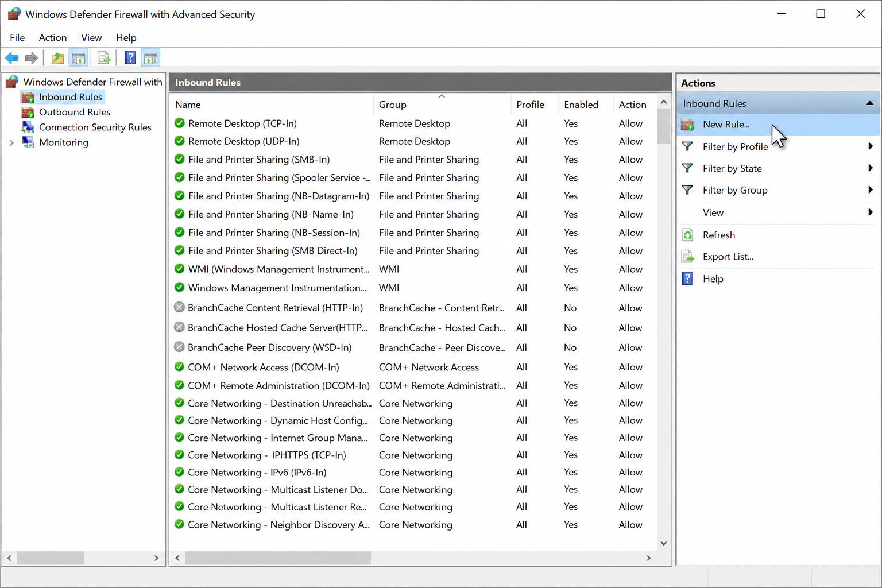
Task: Sort by the Enabled column header
Action: point(586,105)
